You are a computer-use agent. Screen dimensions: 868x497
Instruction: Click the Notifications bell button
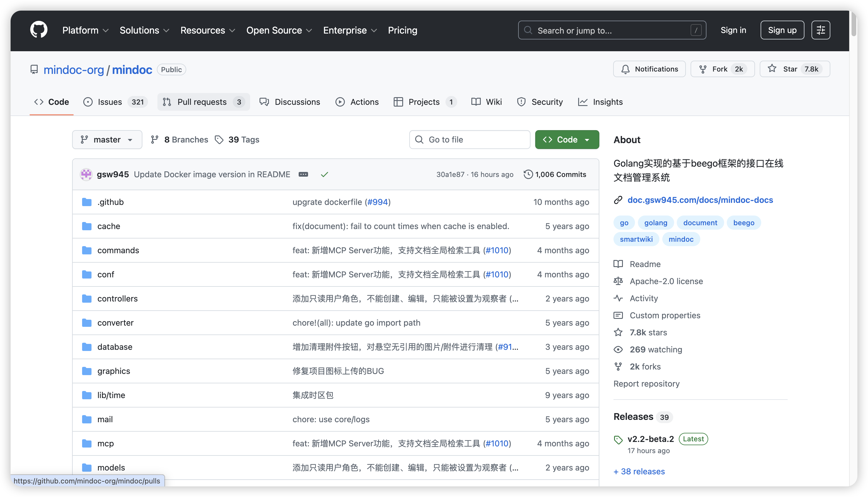pyautogui.click(x=649, y=69)
